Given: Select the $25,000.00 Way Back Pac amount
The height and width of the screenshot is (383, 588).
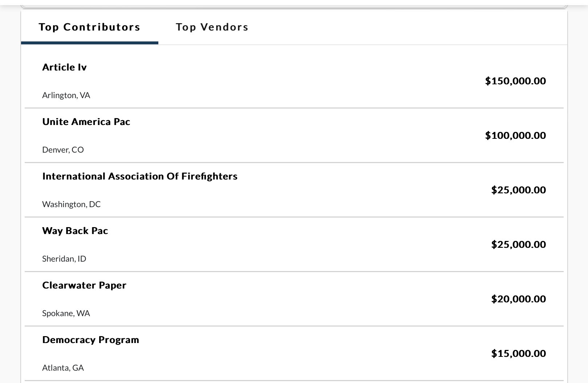Looking at the screenshot, I should (519, 244).
